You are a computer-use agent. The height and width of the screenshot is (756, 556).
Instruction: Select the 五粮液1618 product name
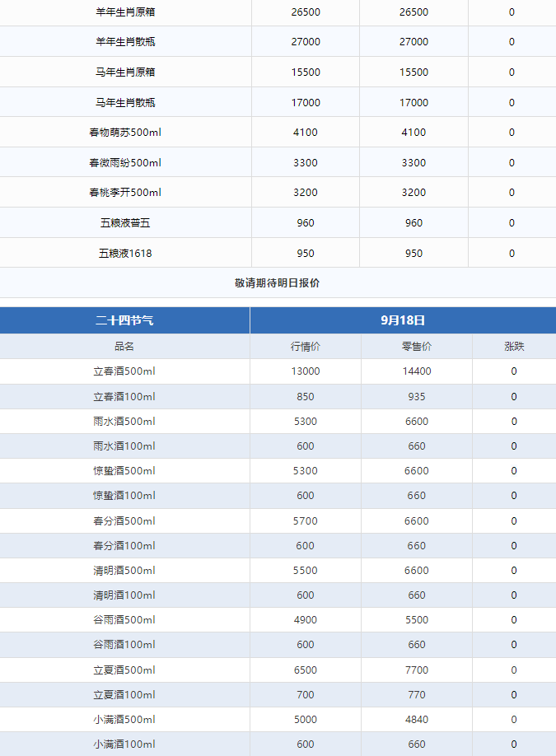click(x=125, y=254)
